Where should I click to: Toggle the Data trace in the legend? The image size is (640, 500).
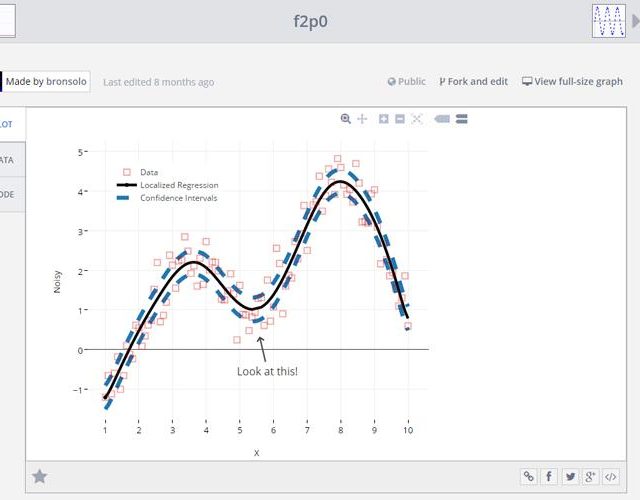click(140, 172)
